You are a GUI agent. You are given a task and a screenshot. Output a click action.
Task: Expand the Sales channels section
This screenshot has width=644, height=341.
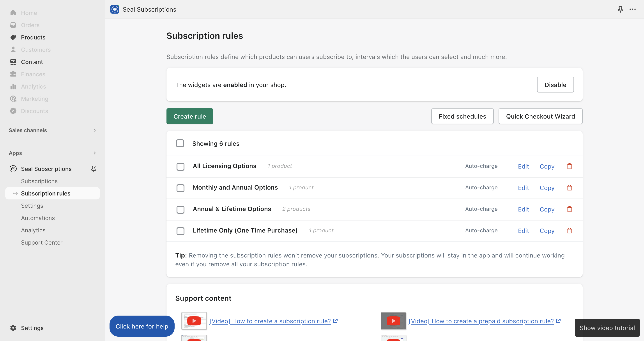(94, 130)
